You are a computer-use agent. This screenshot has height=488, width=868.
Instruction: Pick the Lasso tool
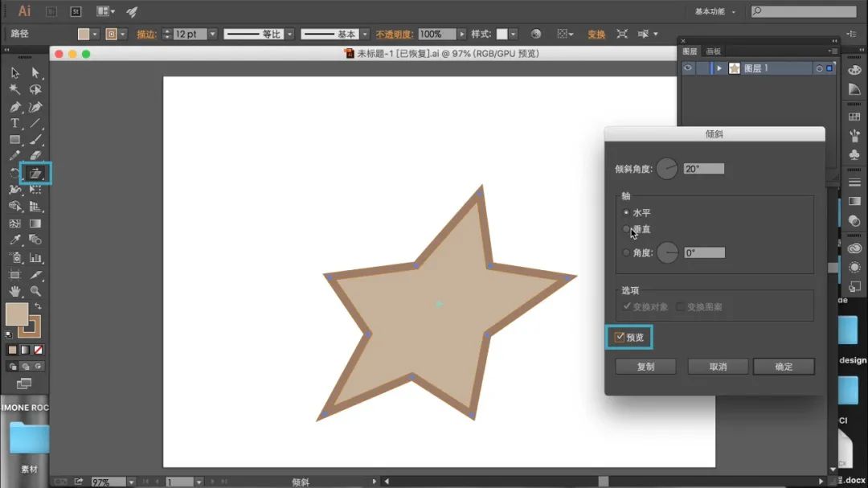pyautogui.click(x=35, y=89)
